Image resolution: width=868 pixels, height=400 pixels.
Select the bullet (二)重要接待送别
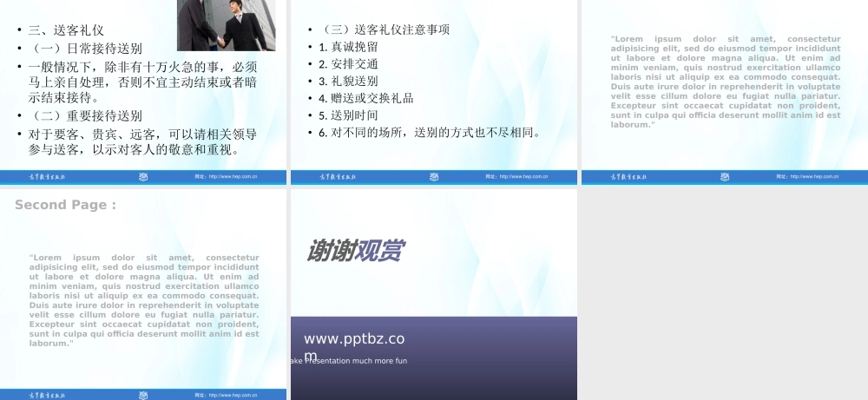(x=85, y=116)
